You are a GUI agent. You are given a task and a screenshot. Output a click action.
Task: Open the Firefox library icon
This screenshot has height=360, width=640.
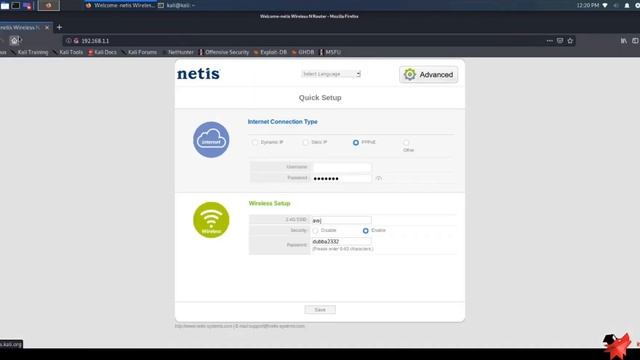coord(624,41)
